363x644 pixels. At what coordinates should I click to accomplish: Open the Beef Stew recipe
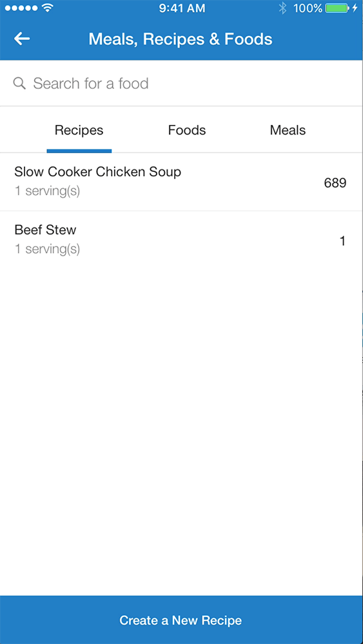pyautogui.click(x=181, y=240)
